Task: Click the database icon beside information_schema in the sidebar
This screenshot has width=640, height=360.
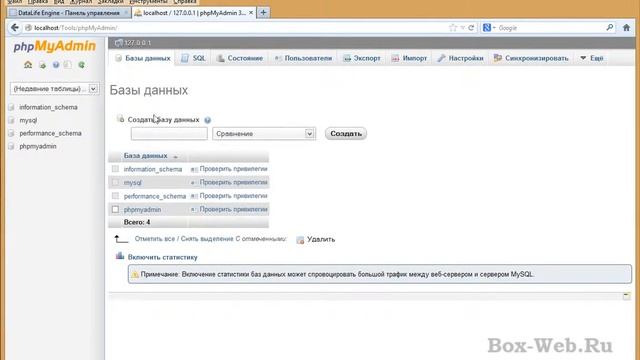Action: point(11,107)
